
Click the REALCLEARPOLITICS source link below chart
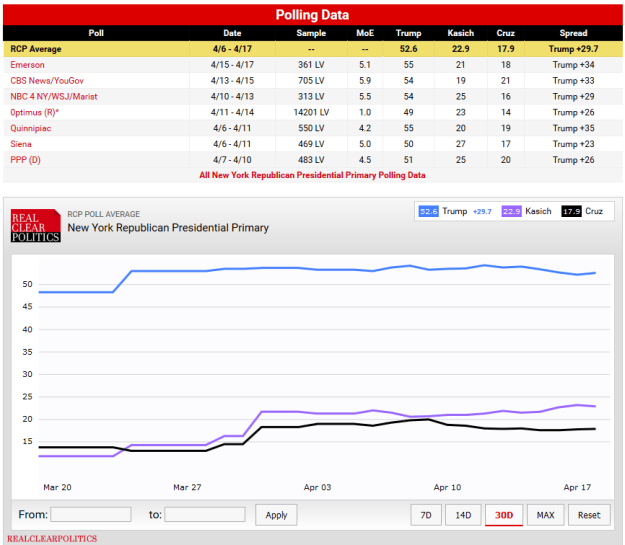tap(51, 539)
